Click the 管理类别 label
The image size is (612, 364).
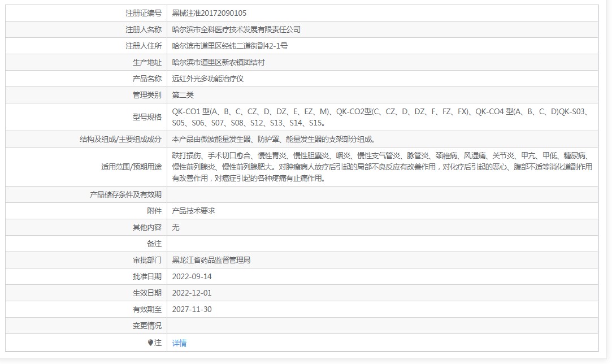[147, 96]
